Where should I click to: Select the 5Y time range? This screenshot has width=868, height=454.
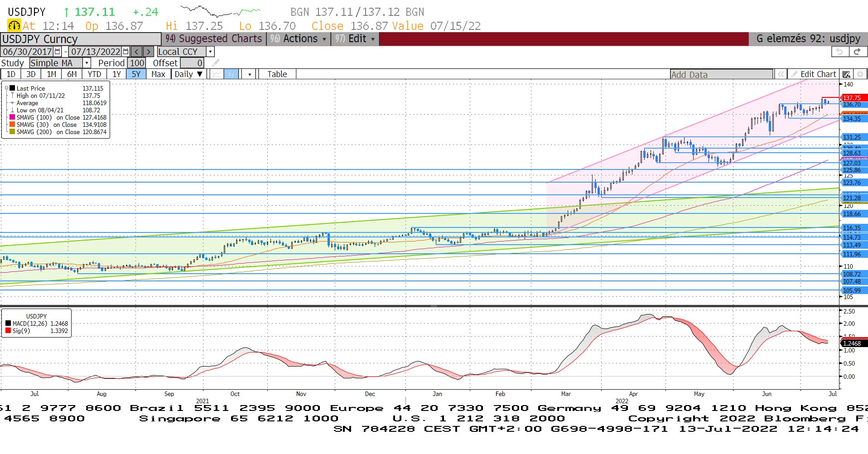pyautogui.click(x=136, y=74)
